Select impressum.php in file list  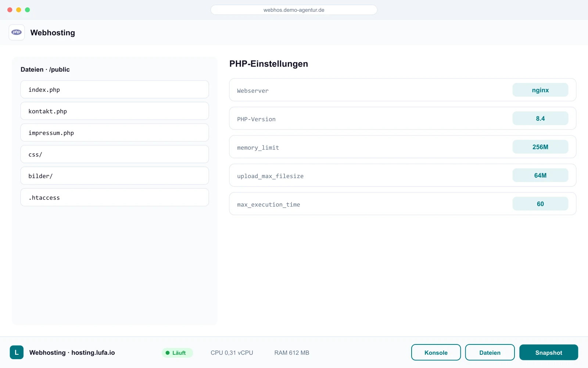(115, 132)
